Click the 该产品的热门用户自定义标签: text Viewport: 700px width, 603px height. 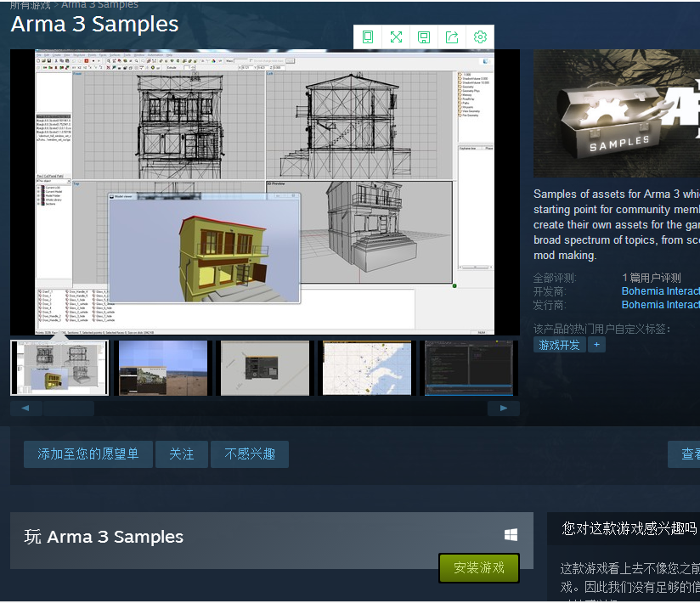click(601, 329)
